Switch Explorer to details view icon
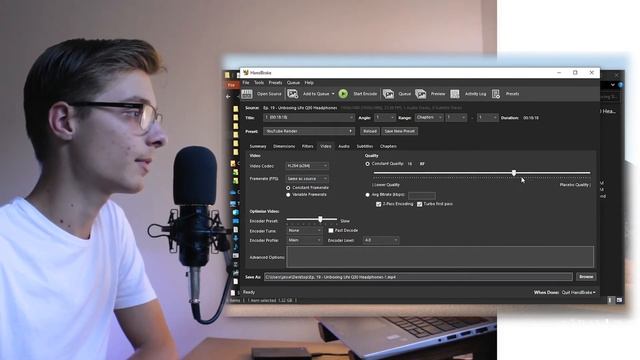The height and width of the screenshot is (360, 640). 611,300
